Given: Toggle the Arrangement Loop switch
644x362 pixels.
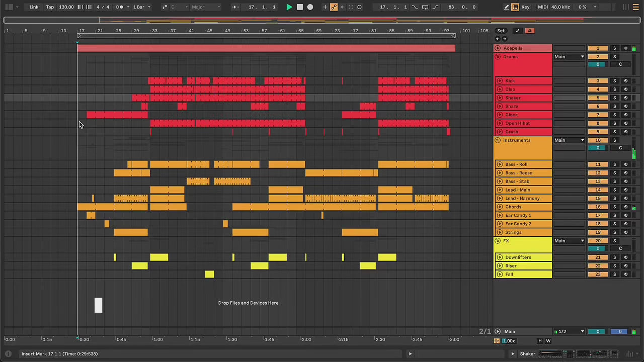Looking at the screenshot, I should coord(425,7).
